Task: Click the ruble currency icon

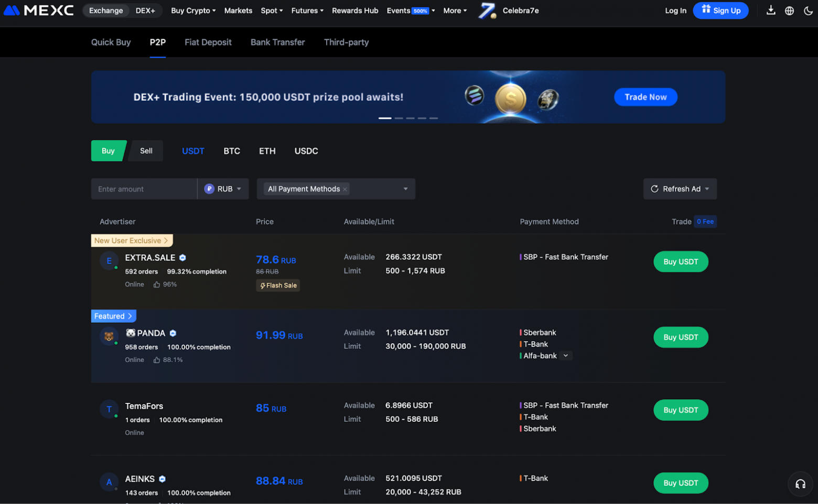Action: [x=209, y=189]
